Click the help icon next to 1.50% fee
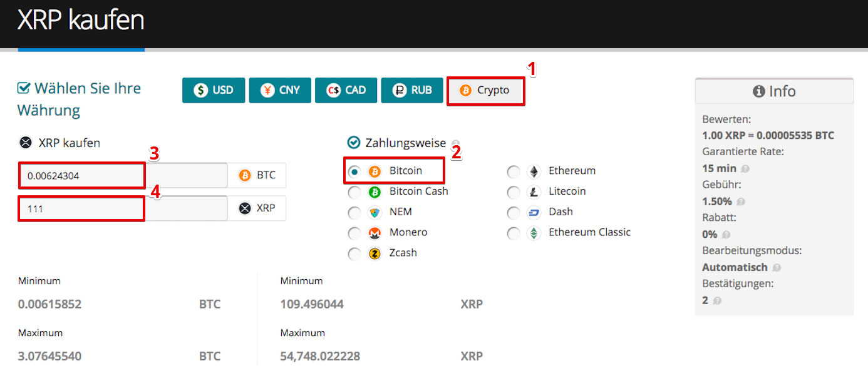 (741, 202)
